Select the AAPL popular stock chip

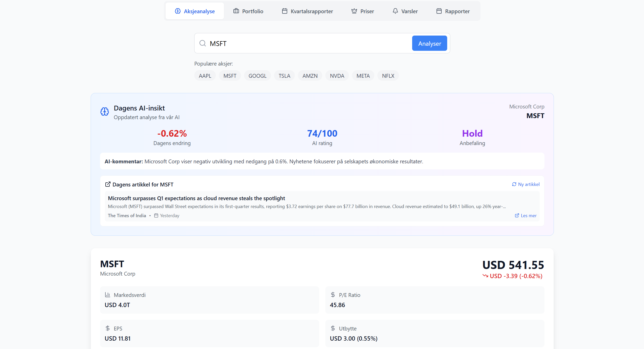(x=205, y=76)
